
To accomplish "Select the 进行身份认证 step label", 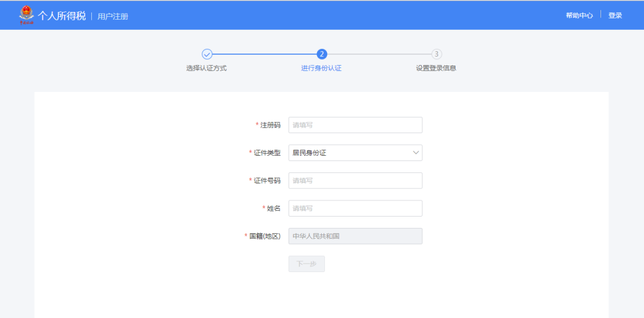I will tap(321, 68).
